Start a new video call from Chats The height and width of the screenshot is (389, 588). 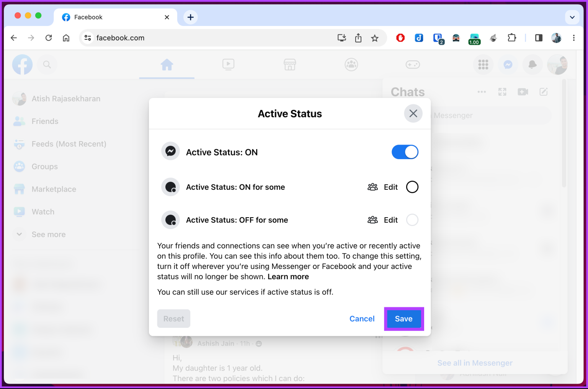[x=523, y=92]
